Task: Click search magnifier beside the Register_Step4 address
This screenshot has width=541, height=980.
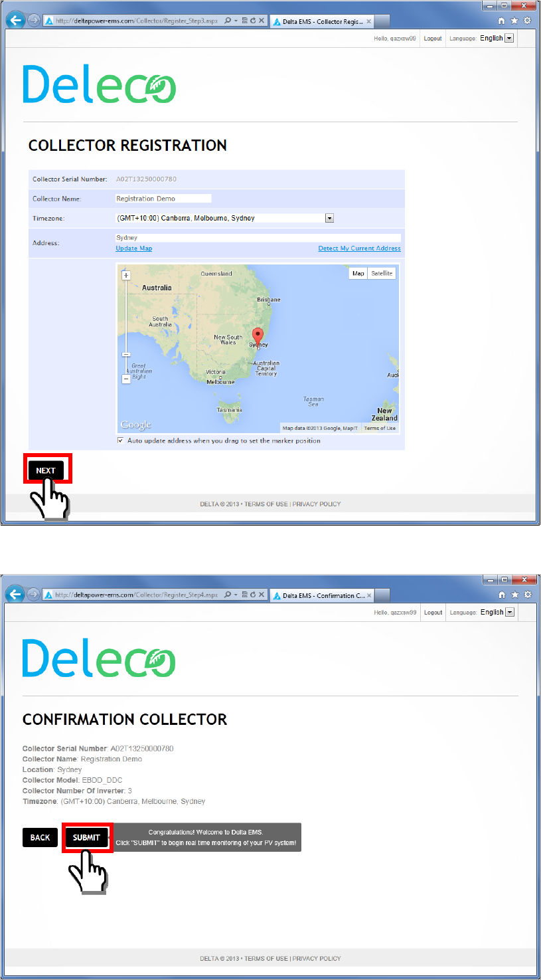Action: [x=228, y=595]
